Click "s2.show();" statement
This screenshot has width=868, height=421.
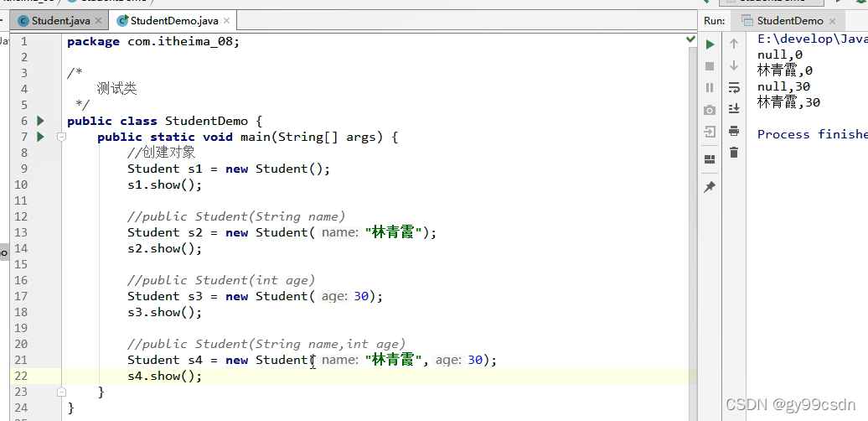coord(164,248)
